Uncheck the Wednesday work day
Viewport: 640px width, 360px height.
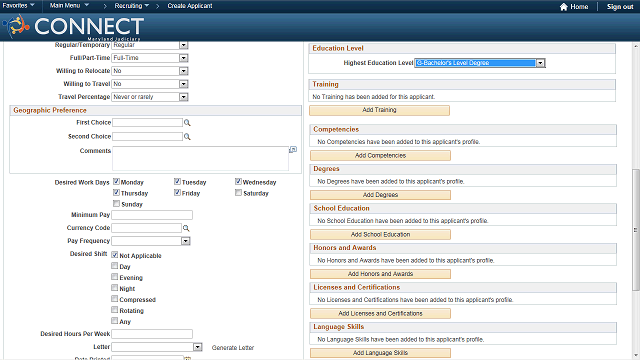click(x=238, y=182)
